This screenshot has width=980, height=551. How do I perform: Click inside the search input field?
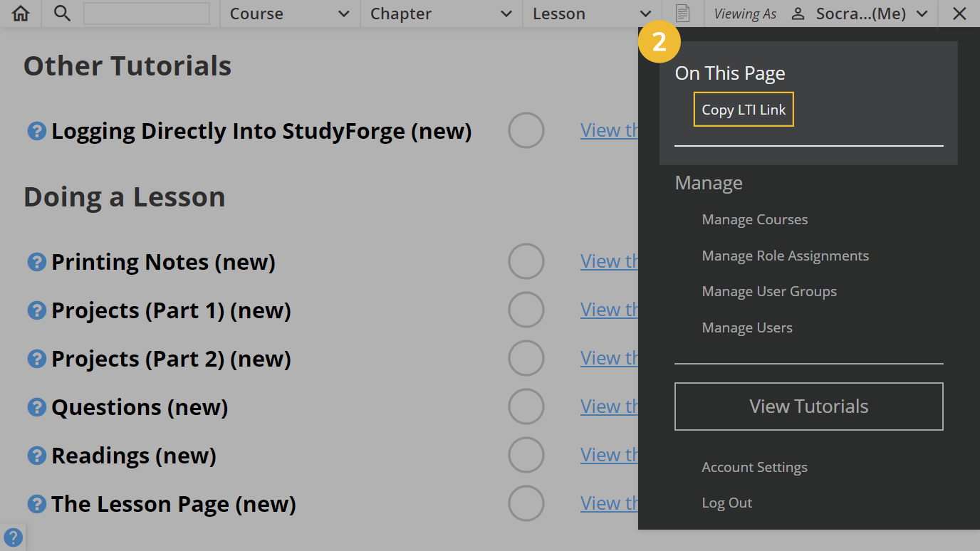pyautogui.click(x=146, y=13)
